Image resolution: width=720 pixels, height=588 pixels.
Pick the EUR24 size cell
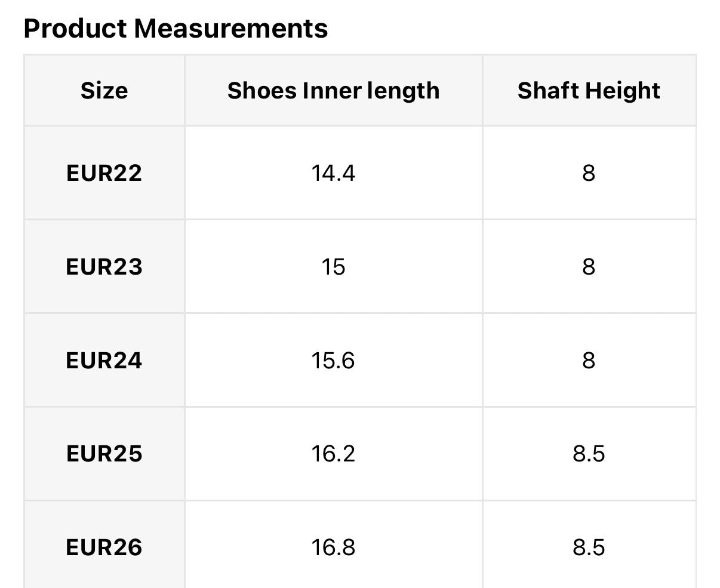coord(104,361)
